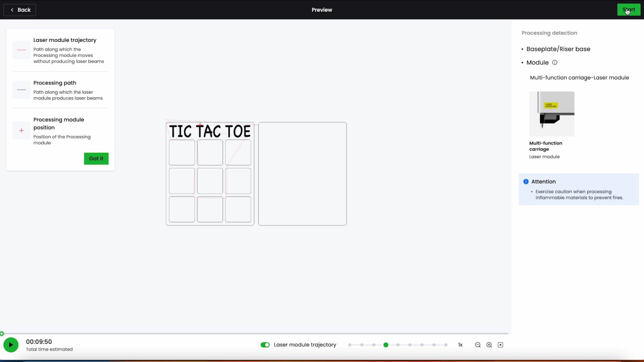Play the processing preview simulation
Image resolution: width=644 pixels, height=362 pixels.
pos(11,345)
